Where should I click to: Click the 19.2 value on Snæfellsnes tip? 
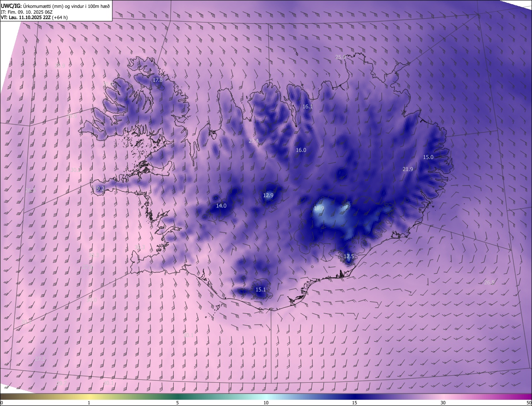click(x=99, y=188)
